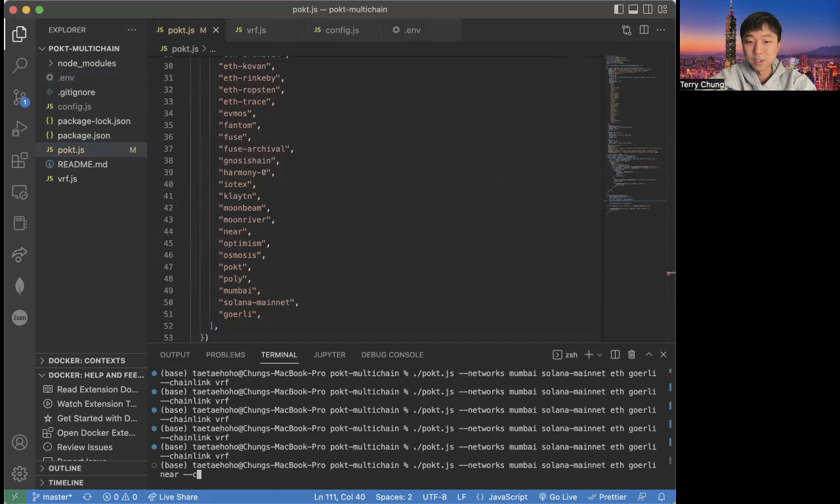Viewport: 840px width, 504px height.
Task: Open the Live Share arrow view
Action: 20,255
